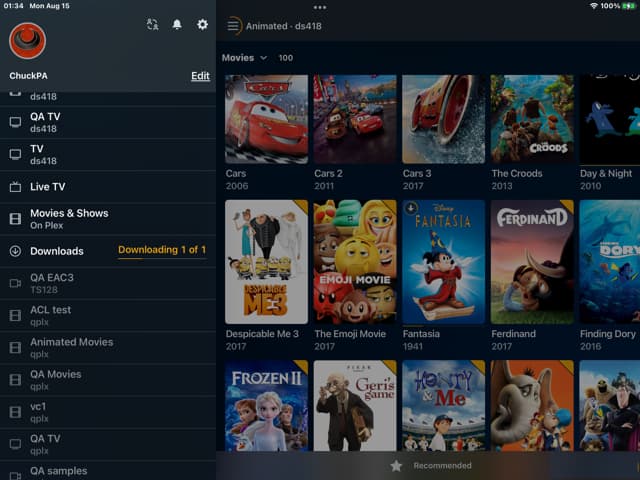The width and height of the screenshot is (640, 480).
Task: Open the Ferdinand poster
Action: pyautogui.click(x=532, y=262)
